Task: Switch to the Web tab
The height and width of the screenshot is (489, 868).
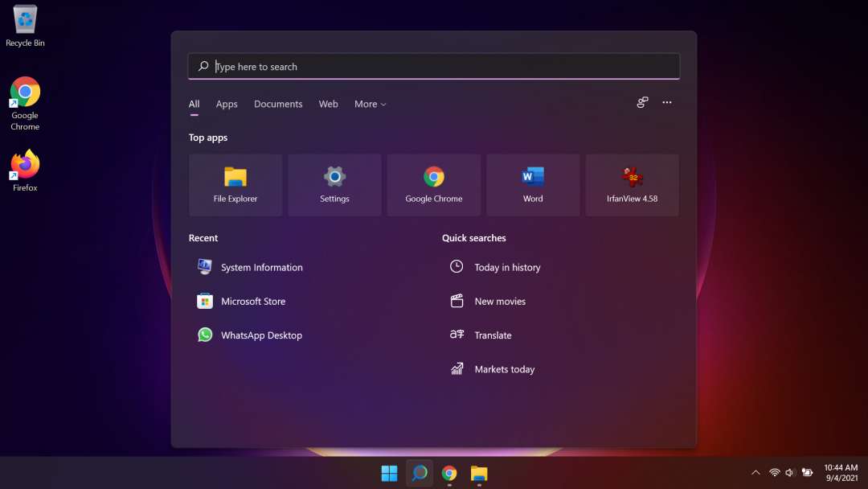Action: pyautogui.click(x=328, y=104)
